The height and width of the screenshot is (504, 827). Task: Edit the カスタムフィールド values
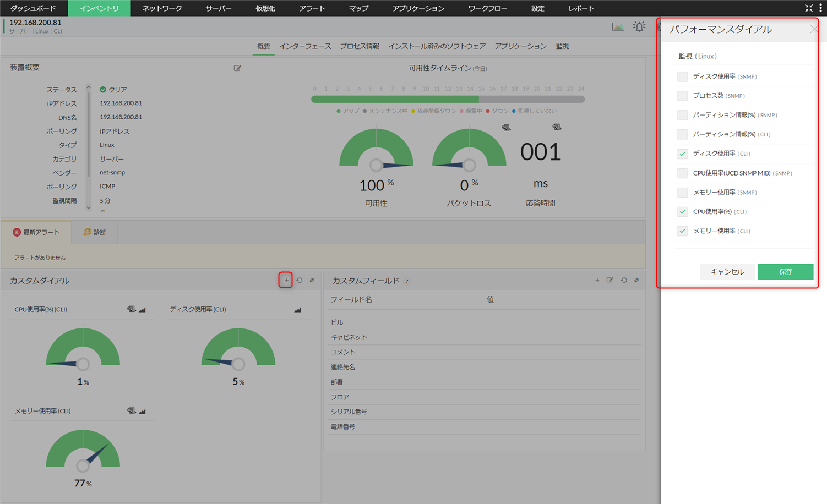pyautogui.click(x=610, y=280)
